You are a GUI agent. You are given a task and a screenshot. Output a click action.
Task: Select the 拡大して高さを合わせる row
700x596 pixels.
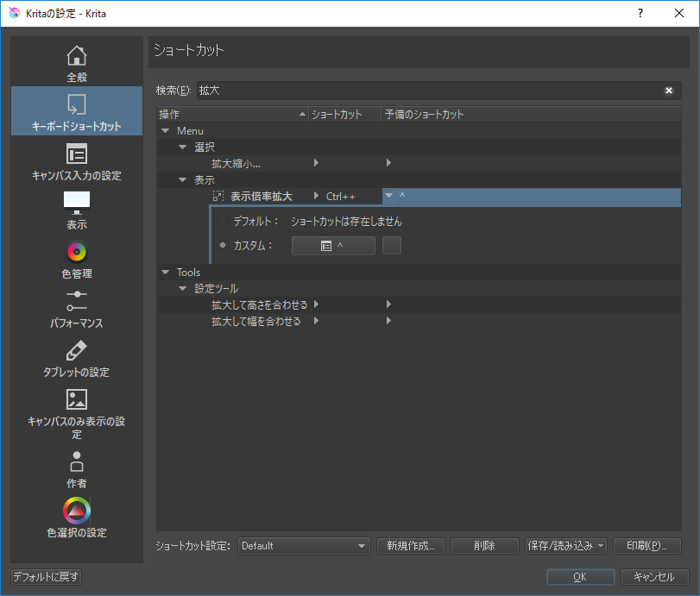(x=419, y=304)
